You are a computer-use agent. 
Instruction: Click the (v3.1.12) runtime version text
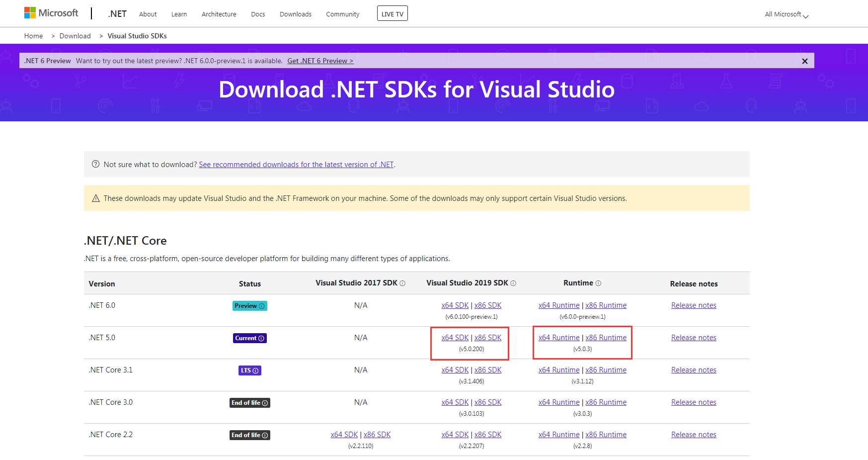click(582, 381)
